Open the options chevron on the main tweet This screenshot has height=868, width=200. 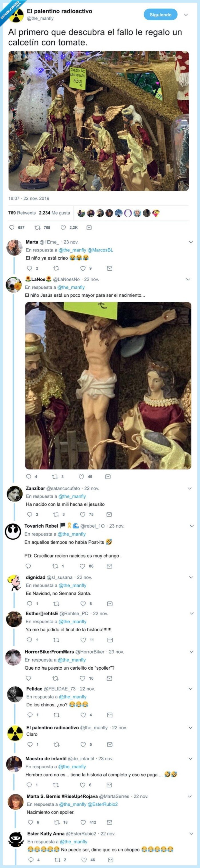click(x=187, y=15)
